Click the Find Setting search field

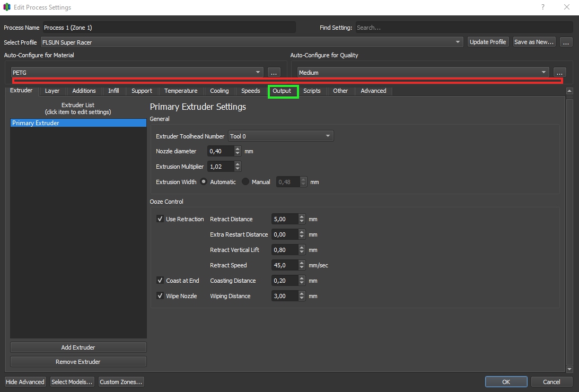point(463,28)
